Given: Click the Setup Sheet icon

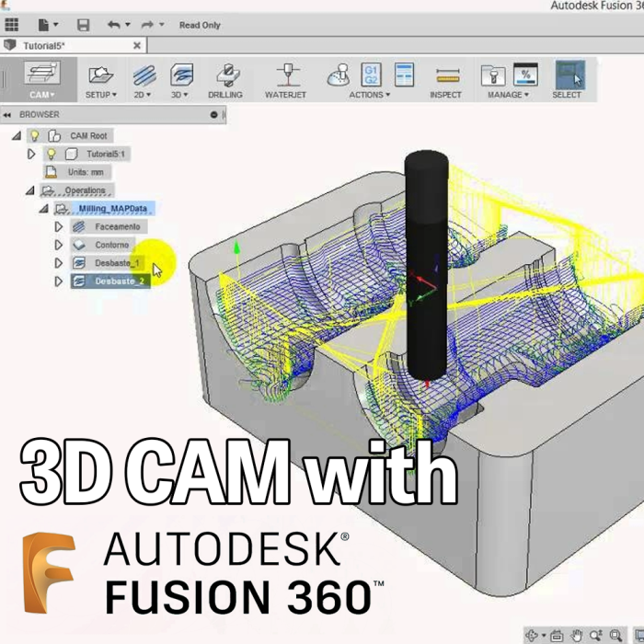Looking at the screenshot, I should [x=404, y=75].
